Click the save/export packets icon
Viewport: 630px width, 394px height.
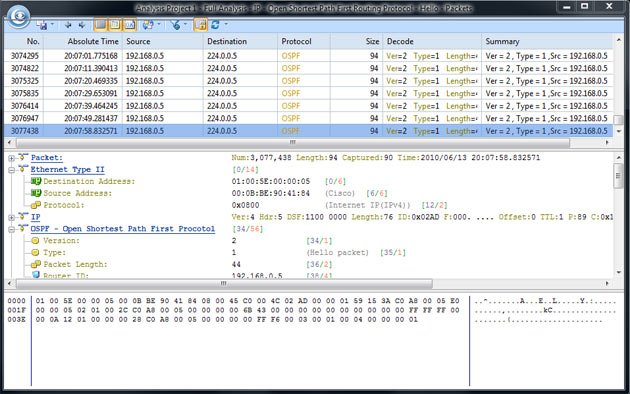(x=42, y=25)
